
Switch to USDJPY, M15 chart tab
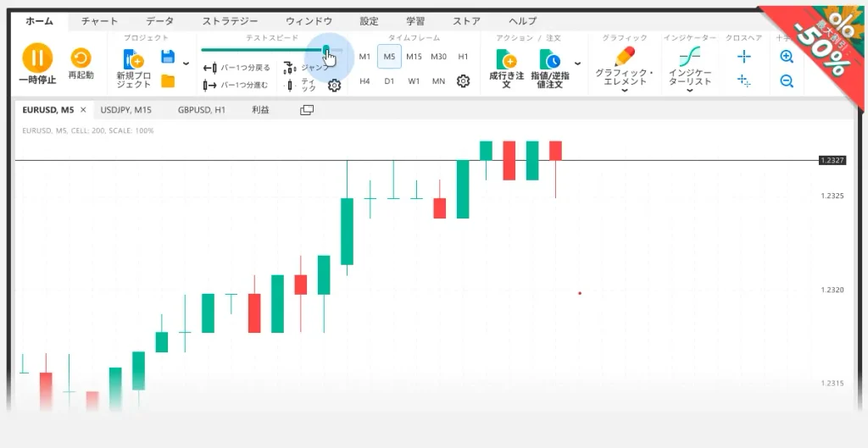126,110
